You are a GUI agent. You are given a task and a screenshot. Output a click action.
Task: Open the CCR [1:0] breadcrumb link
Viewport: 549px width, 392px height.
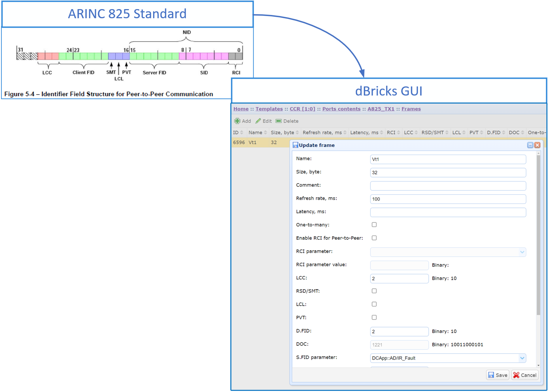coord(303,109)
